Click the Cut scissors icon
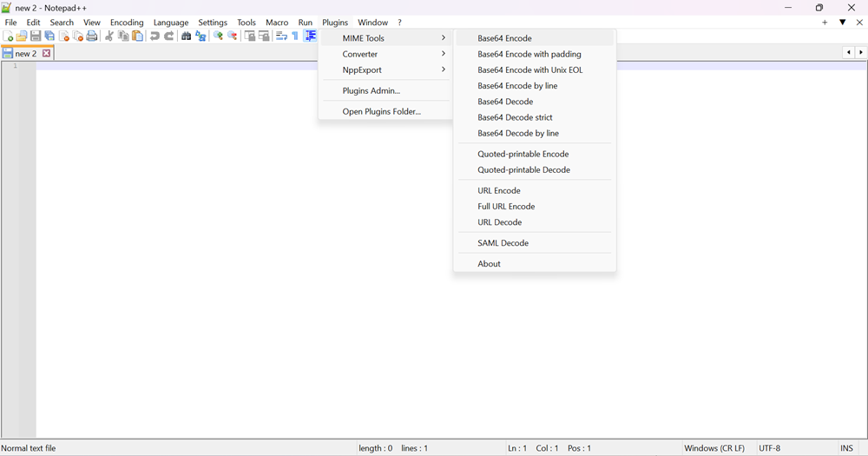The image size is (868, 456). pos(109,36)
